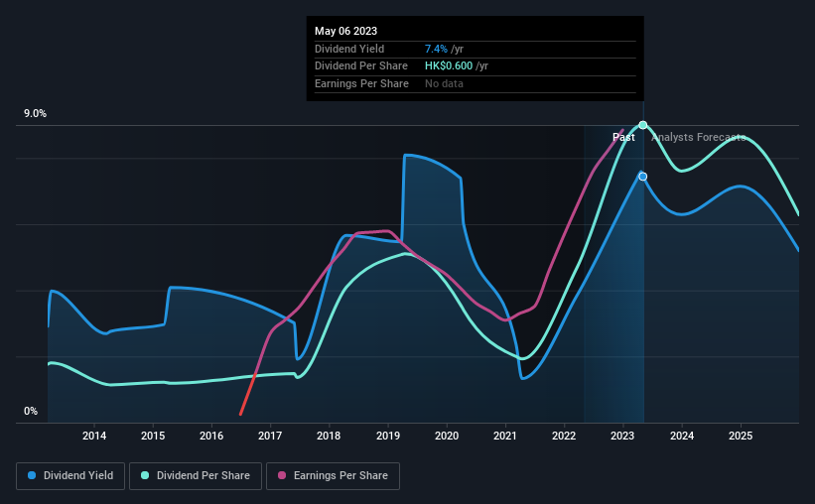Click the 9.0% y-axis label
Viewport: 815px width, 504px height.
(x=35, y=114)
